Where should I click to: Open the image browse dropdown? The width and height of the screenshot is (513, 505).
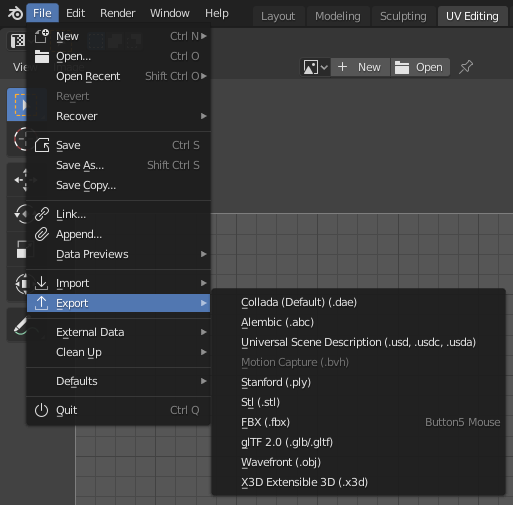coord(315,67)
